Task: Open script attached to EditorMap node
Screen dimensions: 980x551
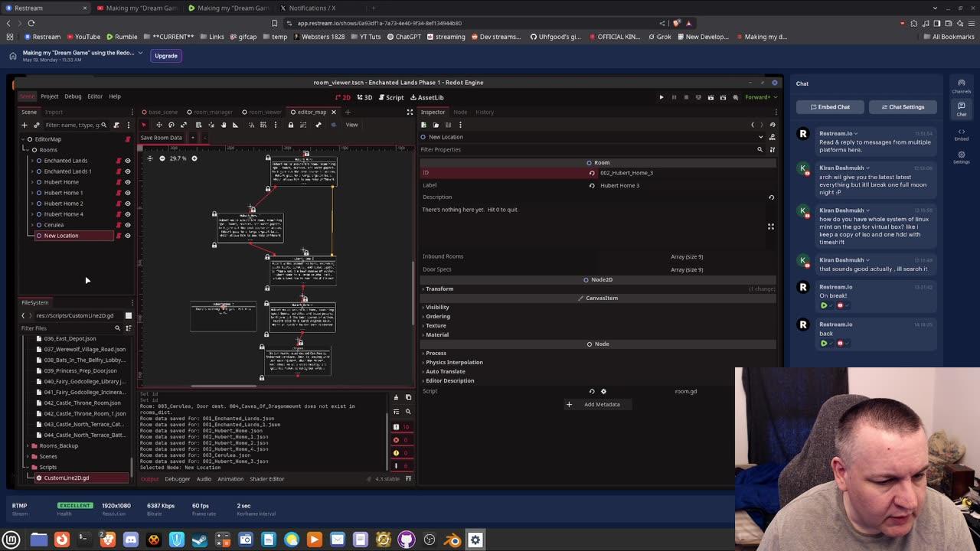Action: [128, 139]
